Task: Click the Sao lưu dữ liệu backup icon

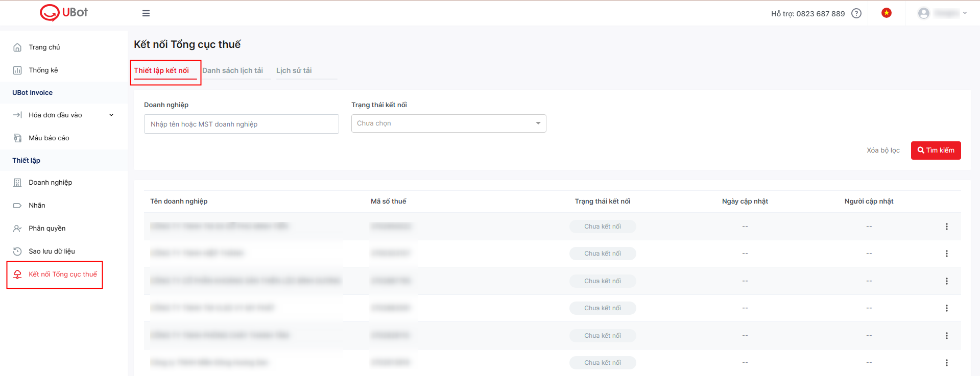Action: click(17, 251)
